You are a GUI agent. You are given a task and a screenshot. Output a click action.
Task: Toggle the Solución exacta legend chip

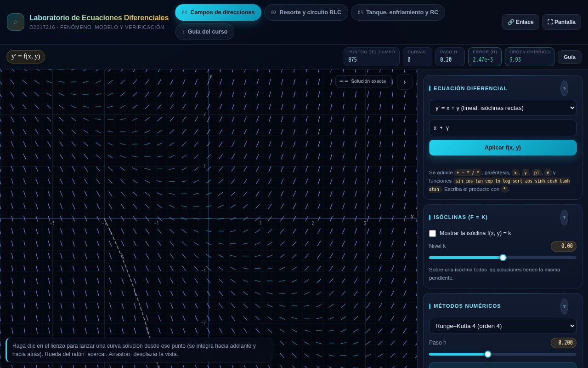pyautogui.click(x=363, y=81)
